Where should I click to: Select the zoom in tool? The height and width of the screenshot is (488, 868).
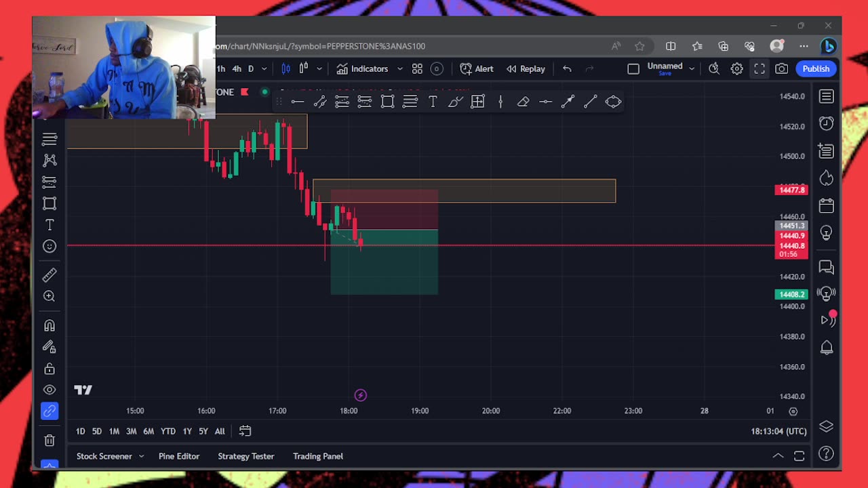click(x=50, y=296)
